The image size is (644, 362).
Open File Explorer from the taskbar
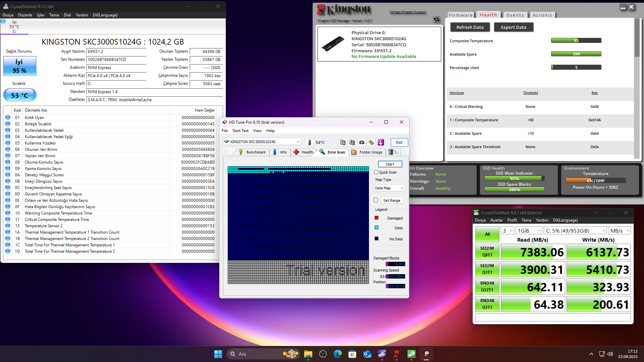[308, 354]
